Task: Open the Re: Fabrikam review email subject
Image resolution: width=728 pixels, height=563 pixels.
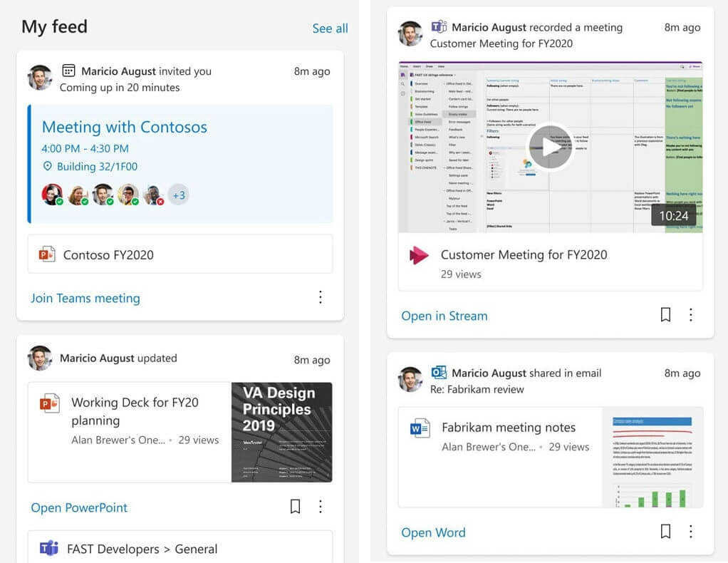Action: pos(477,389)
